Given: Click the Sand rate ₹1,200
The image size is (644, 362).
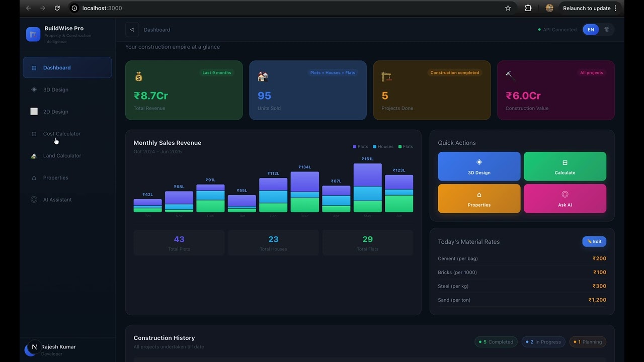Looking at the screenshot, I should tap(597, 300).
